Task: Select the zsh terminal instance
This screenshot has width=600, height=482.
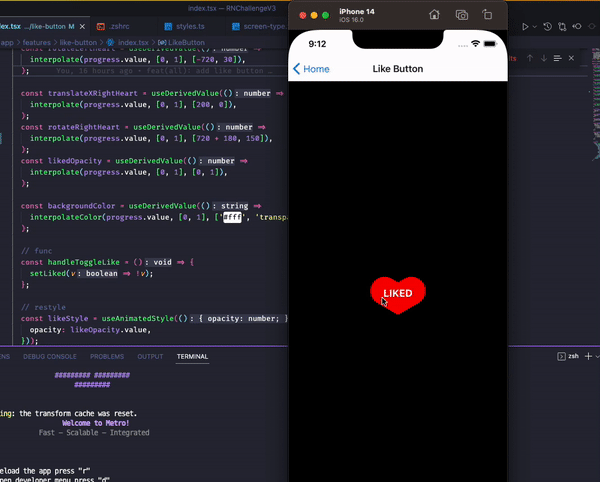Action: [568, 356]
